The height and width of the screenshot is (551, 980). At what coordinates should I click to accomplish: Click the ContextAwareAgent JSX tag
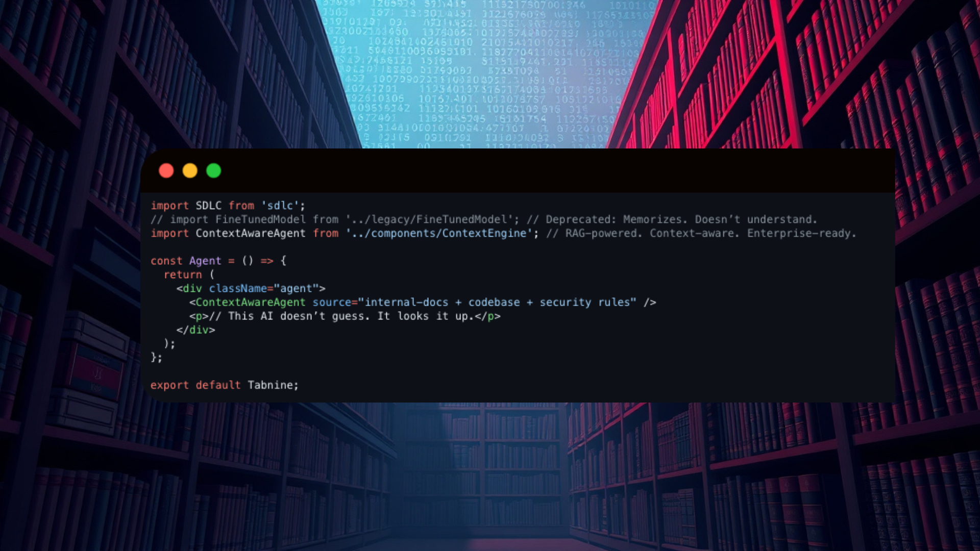251,302
